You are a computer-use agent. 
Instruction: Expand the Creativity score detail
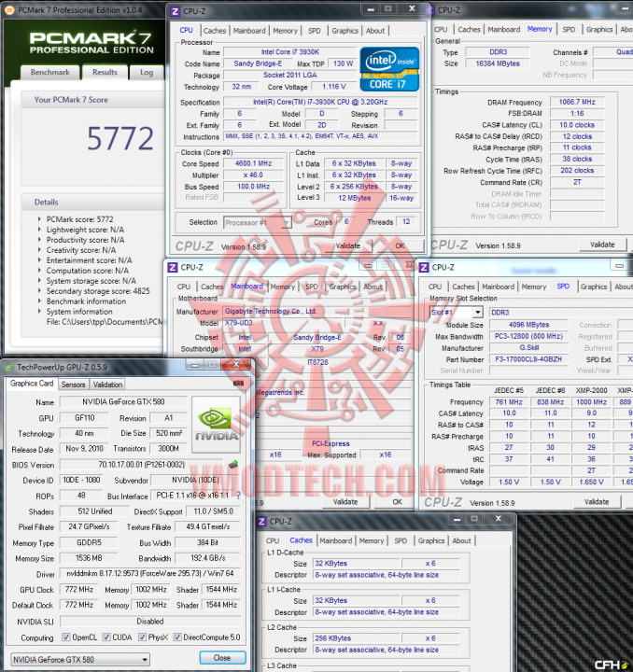pos(40,250)
